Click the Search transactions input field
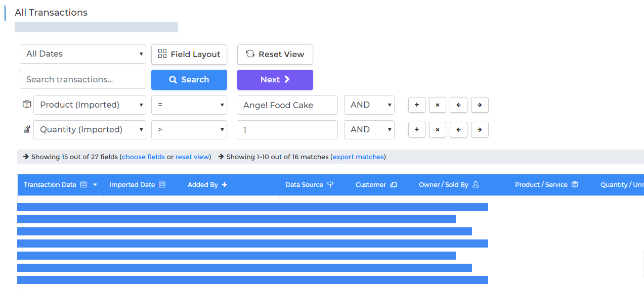 (x=83, y=79)
